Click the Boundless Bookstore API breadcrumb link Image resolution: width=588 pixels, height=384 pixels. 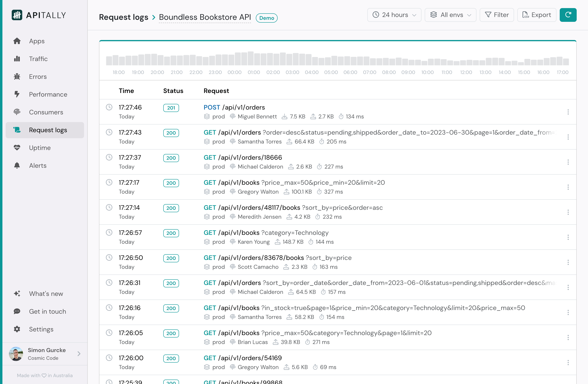point(205,17)
